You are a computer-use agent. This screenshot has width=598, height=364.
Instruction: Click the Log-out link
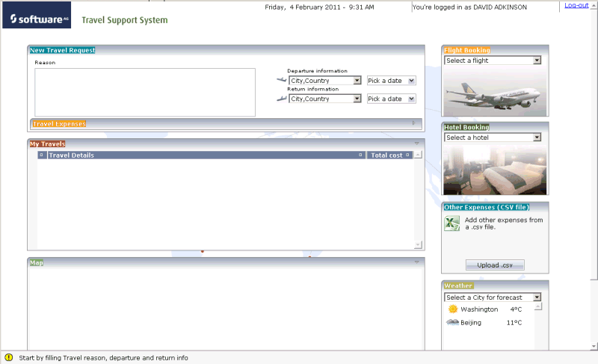[x=576, y=6]
